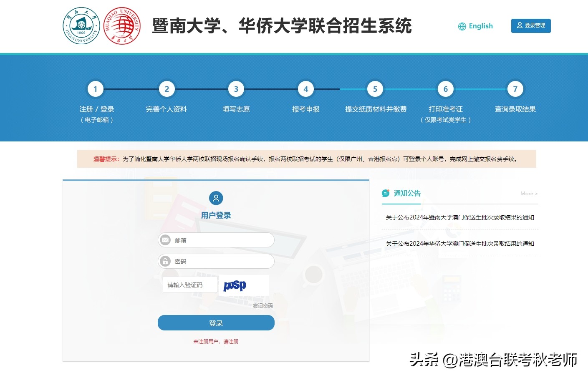Open the More link in 通知公告 panel

(528, 194)
